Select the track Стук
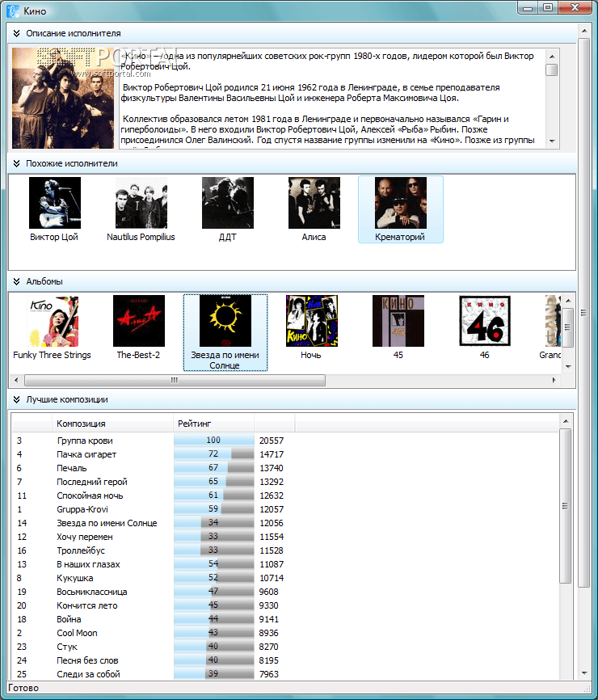Image resolution: width=598 pixels, height=700 pixels. [67, 647]
